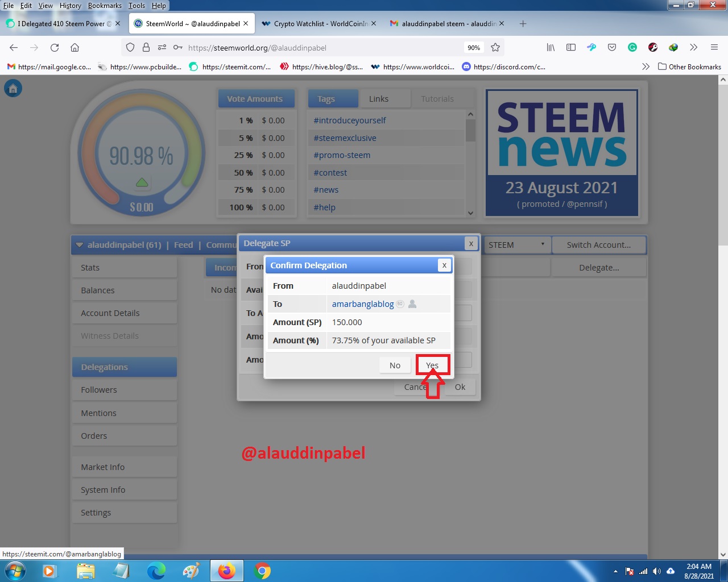Open the Bookmarks menu
Image resolution: width=728 pixels, height=582 pixels.
coord(105,6)
